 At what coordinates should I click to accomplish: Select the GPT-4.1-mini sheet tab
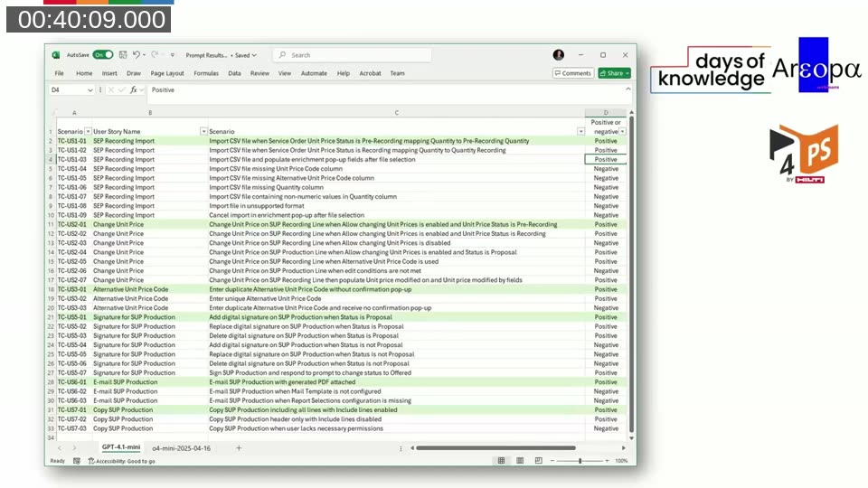click(x=120, y=447)
